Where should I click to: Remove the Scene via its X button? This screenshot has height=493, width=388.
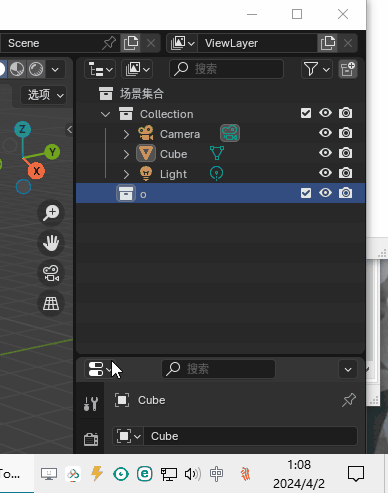coord(151,43)
